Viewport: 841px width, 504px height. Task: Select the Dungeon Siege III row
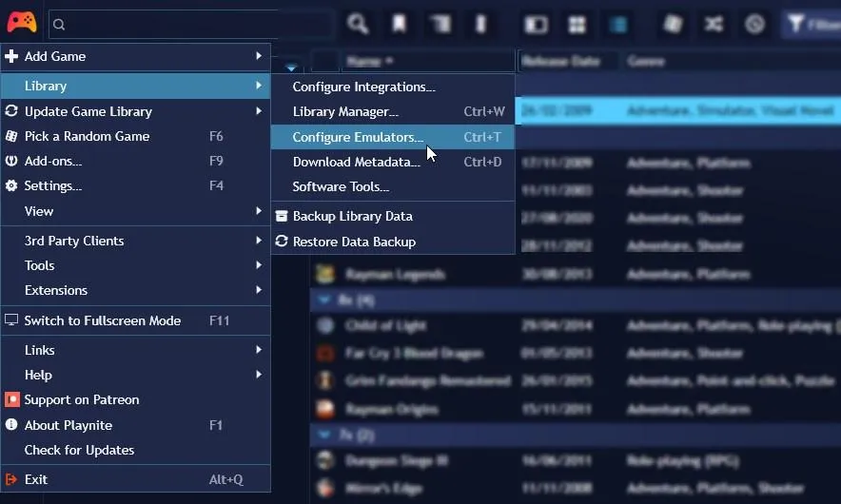tap(576, 460)
